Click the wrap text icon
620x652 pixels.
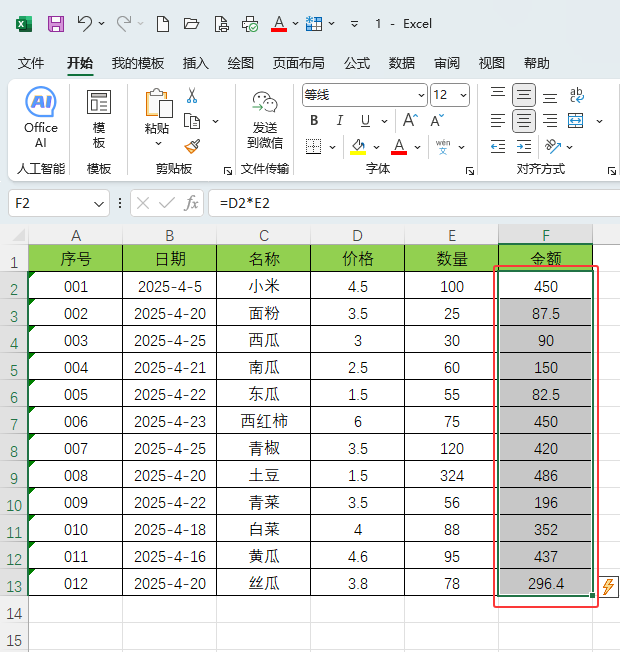tap(576, 95)
